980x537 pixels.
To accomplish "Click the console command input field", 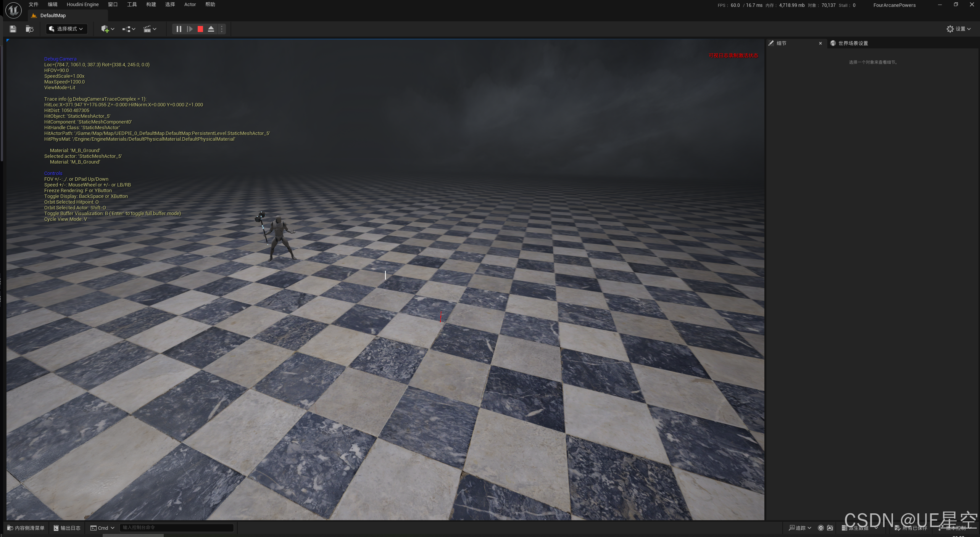I will pos(176,528).
